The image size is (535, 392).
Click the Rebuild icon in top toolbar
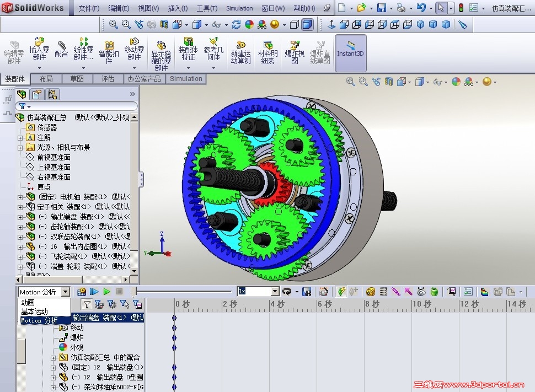pyautogui.click(x=236, y=24)
